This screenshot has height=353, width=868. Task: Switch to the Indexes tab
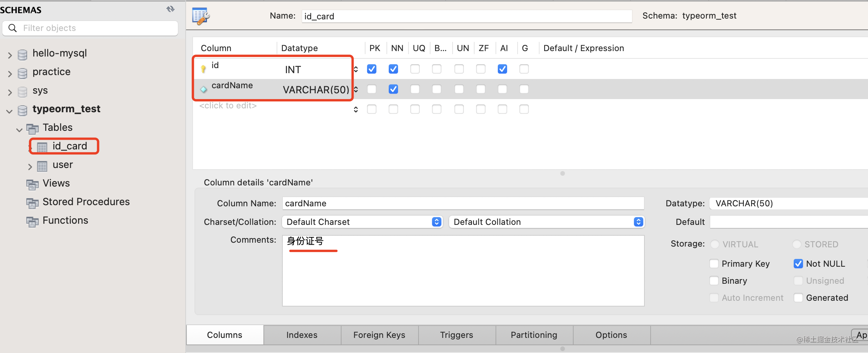(x=302, y=335)
